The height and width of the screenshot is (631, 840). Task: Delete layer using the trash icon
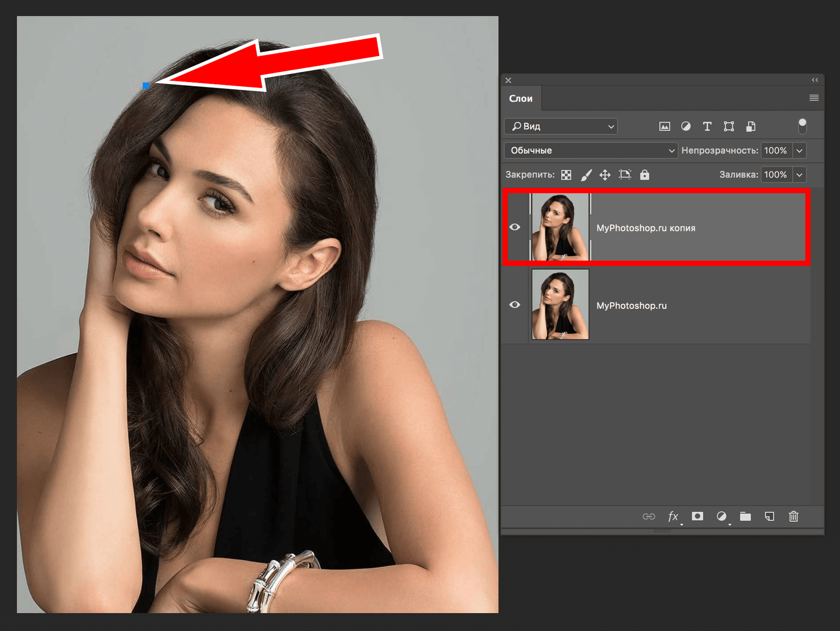[x=793, y=516]
